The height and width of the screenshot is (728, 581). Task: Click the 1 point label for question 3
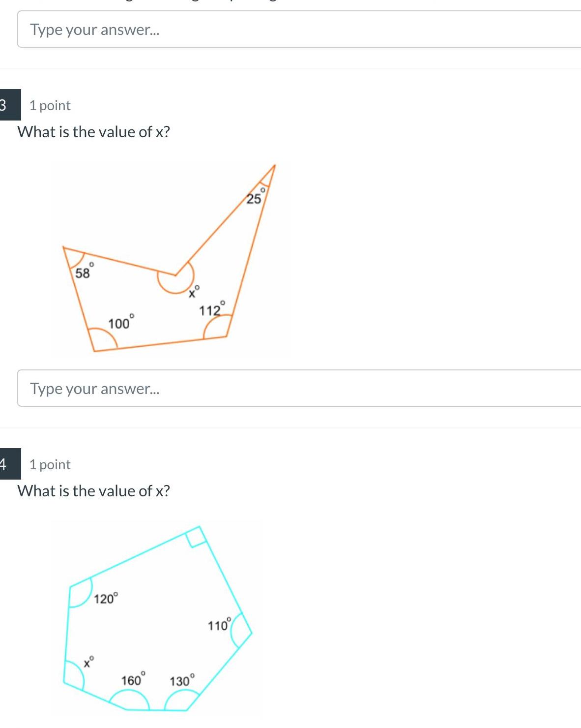point(49,105)
